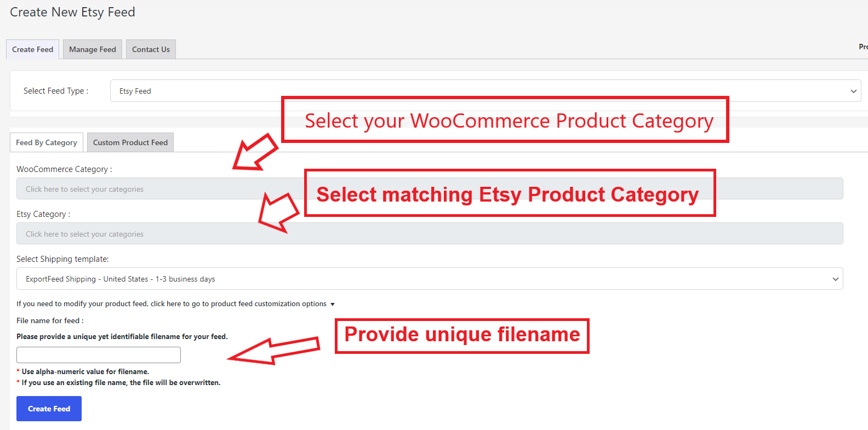Click the Etsy Category label
The width and height of the screenshot is (868, 430).
[x=43, y=214]
